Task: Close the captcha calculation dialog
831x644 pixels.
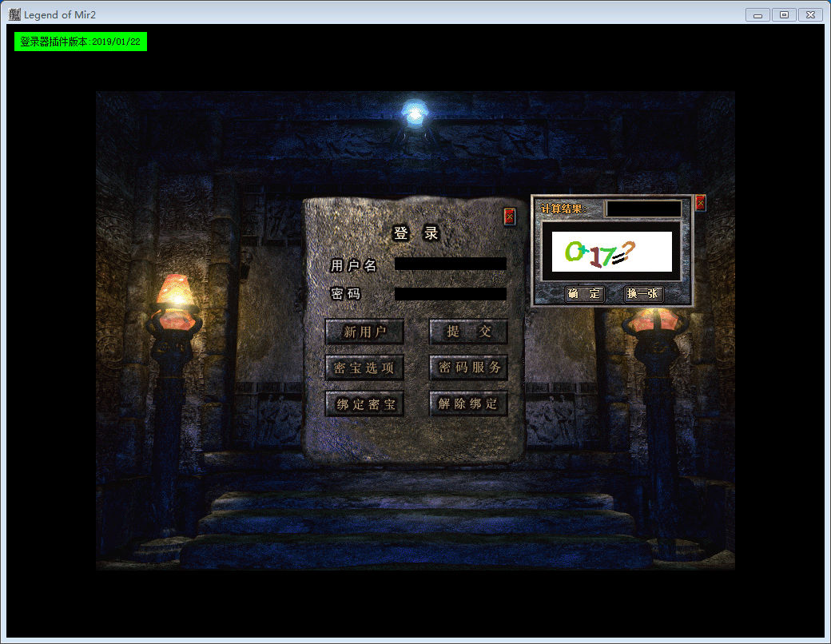Action: [x=700, y=202]
